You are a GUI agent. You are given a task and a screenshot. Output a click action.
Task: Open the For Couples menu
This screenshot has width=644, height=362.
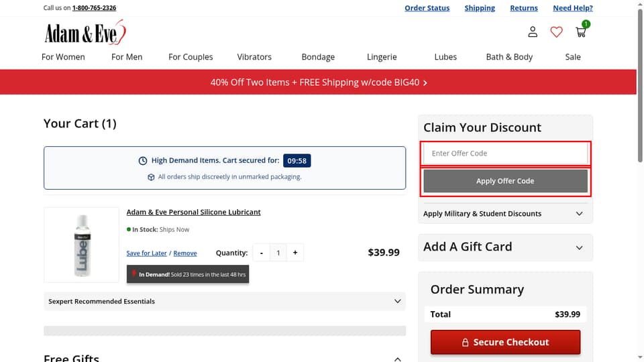[x=191, y=57]
